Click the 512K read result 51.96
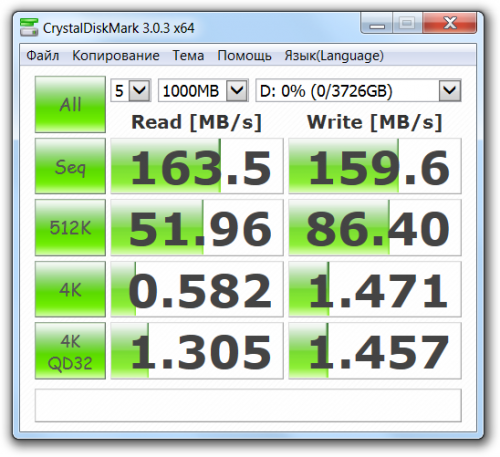This screenshot has height=457, width=500. (197, 228)
